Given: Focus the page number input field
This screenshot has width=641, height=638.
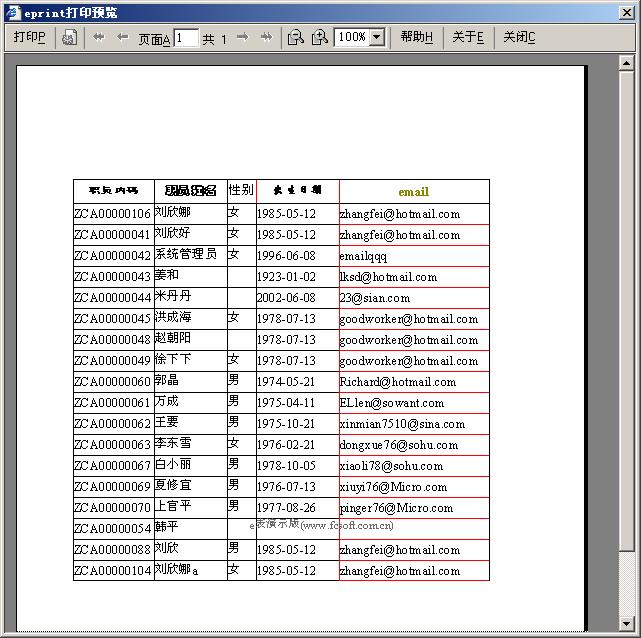Looking at the screenshot, I should [x=186, y=38].
